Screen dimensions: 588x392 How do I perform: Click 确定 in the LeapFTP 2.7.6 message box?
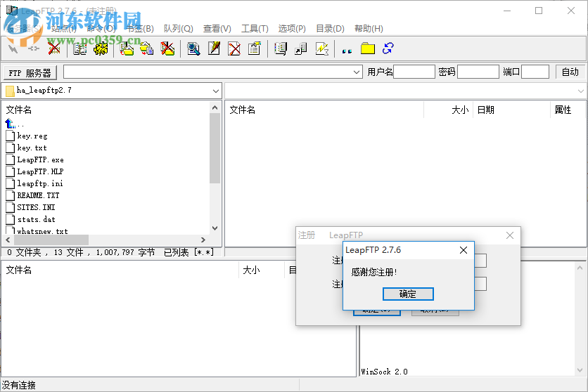pos(408,294)
